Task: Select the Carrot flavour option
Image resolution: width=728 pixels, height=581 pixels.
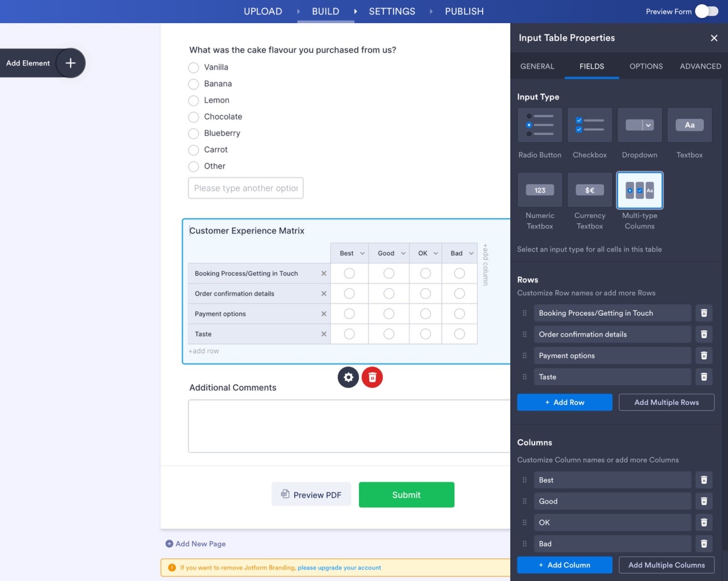Action: click(193, 150)
